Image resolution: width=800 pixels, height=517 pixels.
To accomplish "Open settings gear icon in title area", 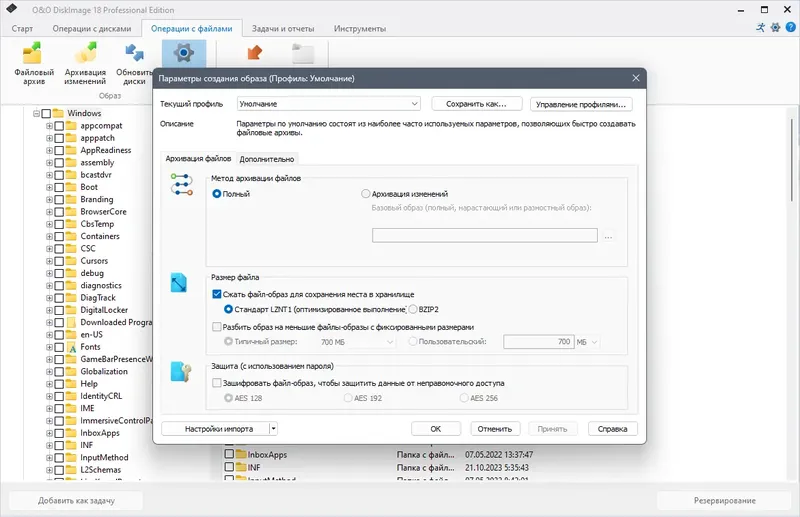I will (x=776, y=28).
